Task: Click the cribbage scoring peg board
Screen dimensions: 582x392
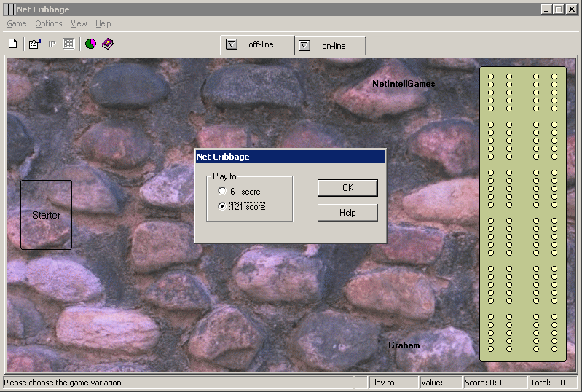Action: [x=522, y=213]
